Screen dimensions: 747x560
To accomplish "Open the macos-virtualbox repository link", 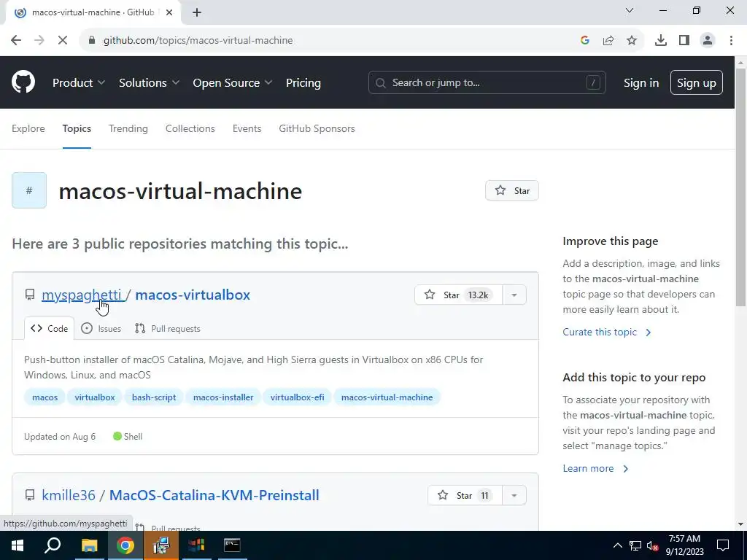I will (x=193, y=295).
